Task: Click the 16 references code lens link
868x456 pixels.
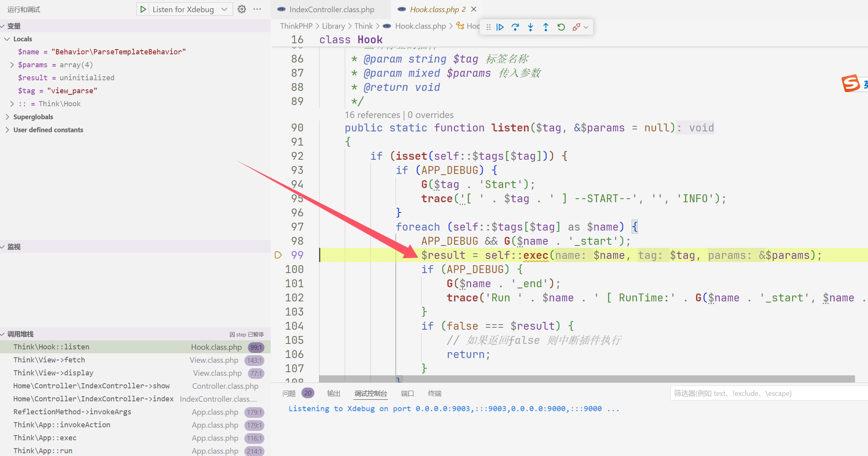Action: pyautogui.click(x=372, y=115)
